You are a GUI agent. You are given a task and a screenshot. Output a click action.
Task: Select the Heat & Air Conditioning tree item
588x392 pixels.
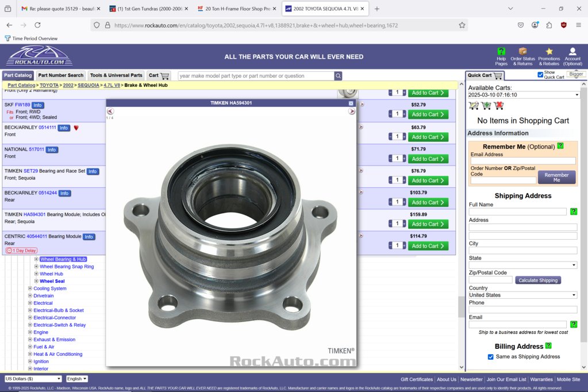coord(57,354)
